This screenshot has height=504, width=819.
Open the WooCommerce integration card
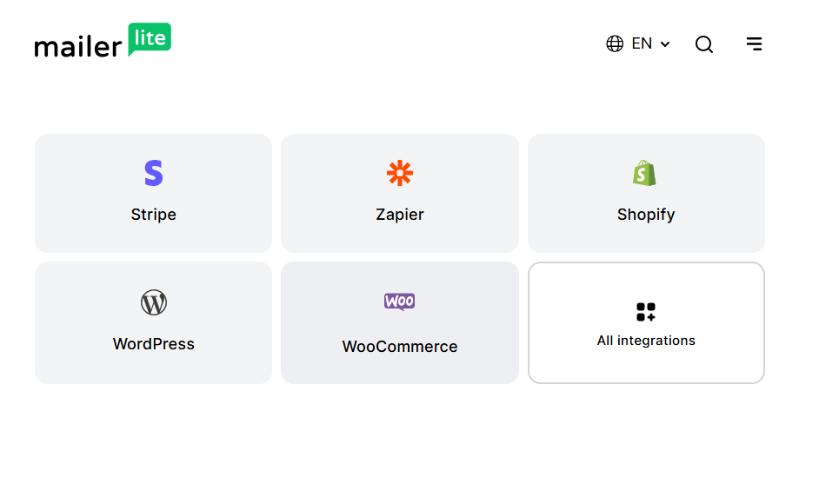pos(399,322)
